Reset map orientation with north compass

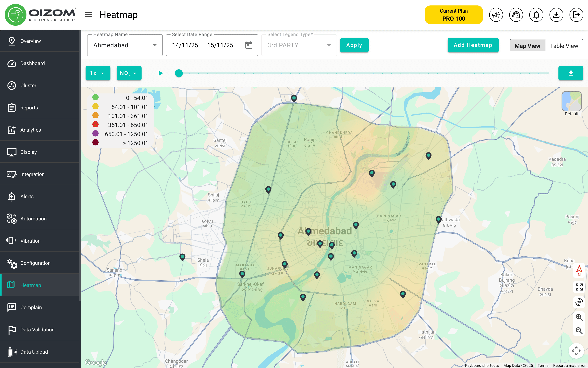[x=579, y=270]
